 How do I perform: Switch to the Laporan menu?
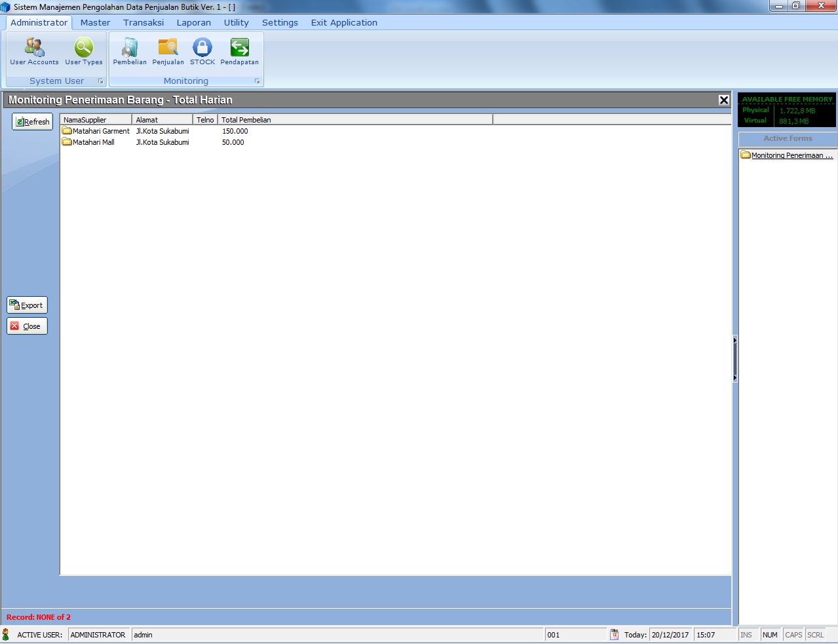[193, 22]
